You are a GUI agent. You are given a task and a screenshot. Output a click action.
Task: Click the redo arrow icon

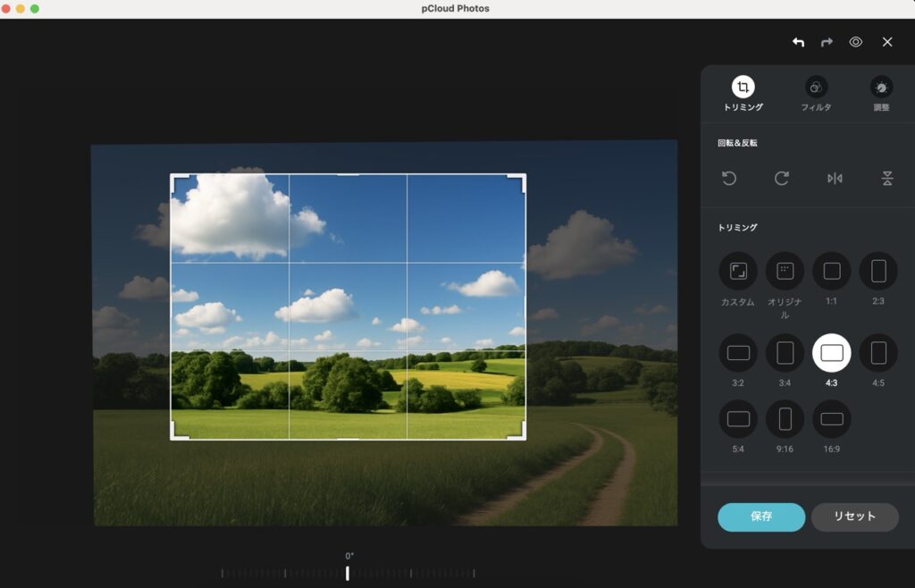tap(827, 42)
